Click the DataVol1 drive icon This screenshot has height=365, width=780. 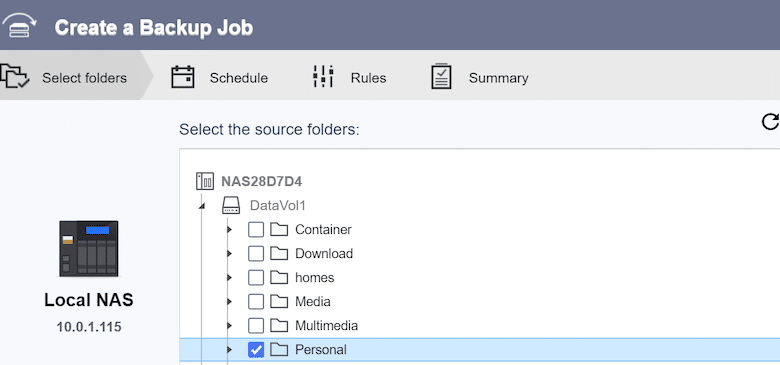[x=231, y=205]
